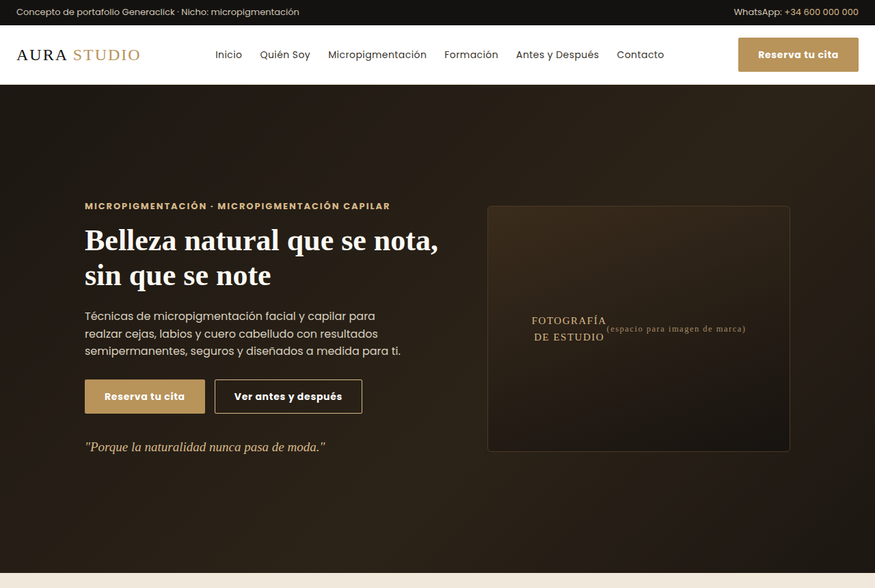Go to the Quién Soy page
Image resolution: width=875 pixels, height=588 pixels.
(x=285, y=55)
